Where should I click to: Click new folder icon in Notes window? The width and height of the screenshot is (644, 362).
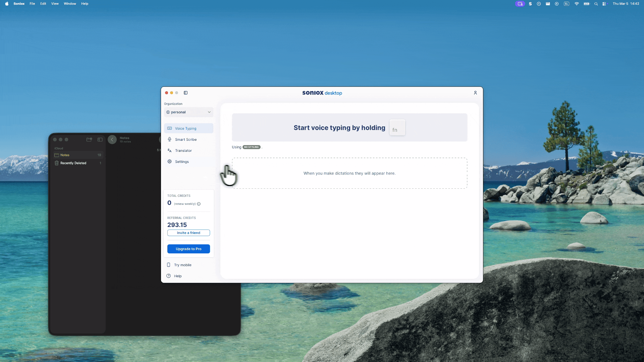coord(89,139)
